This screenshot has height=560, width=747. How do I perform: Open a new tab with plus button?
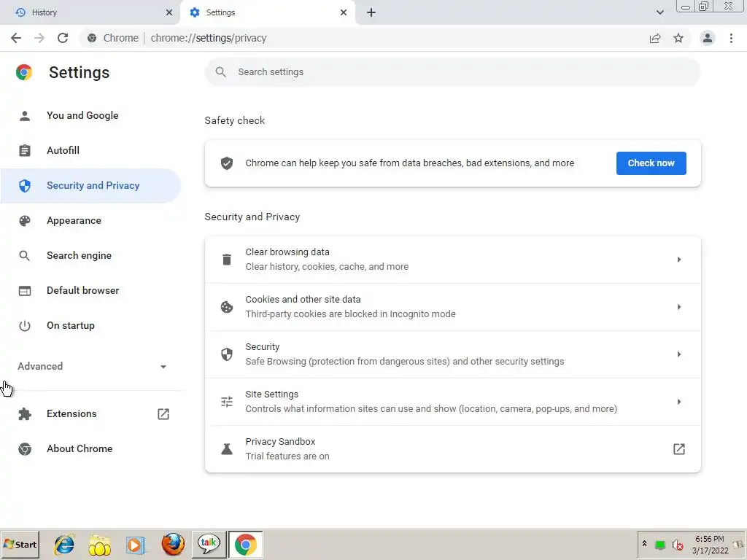[371, 12]
